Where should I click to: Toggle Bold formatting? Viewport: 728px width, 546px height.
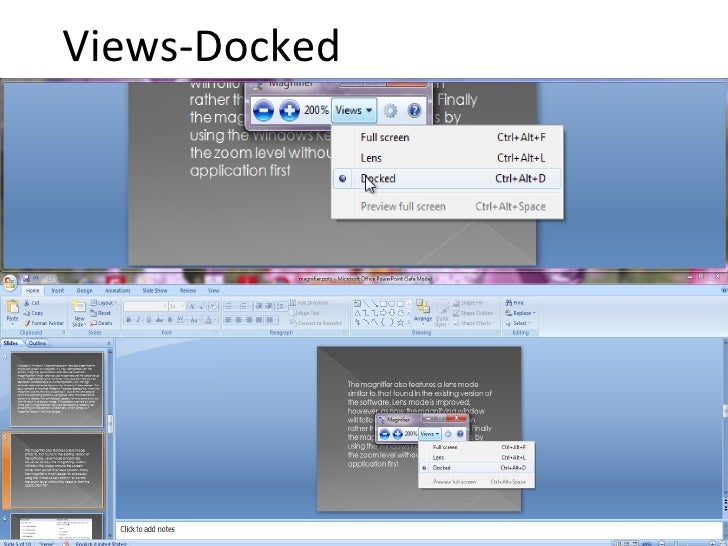click(129, 320)
